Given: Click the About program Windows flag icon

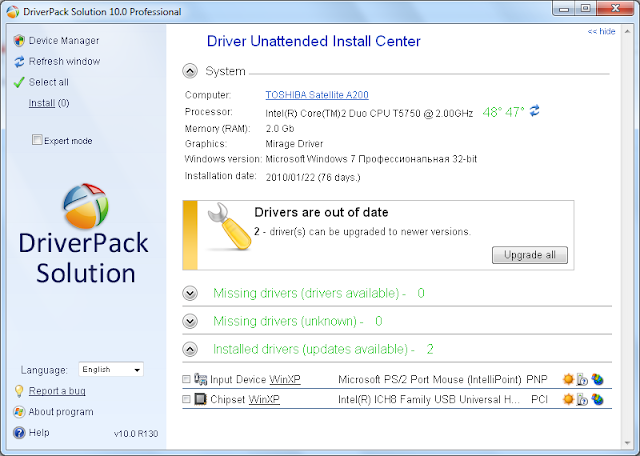Looking at the screenshot, I should (19, 412).
